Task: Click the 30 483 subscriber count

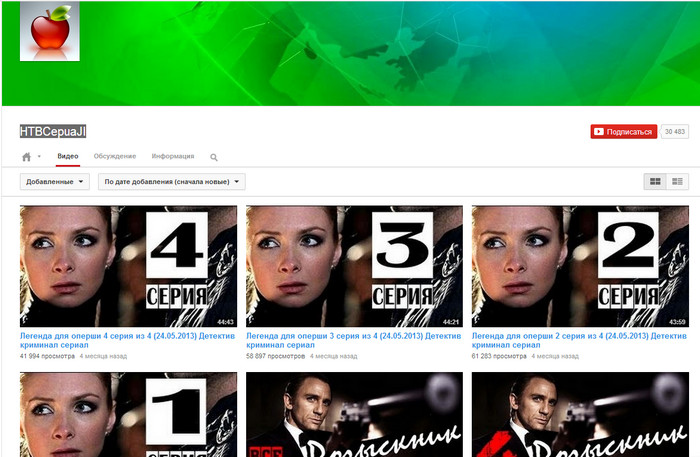Action: tap(675, 132)
